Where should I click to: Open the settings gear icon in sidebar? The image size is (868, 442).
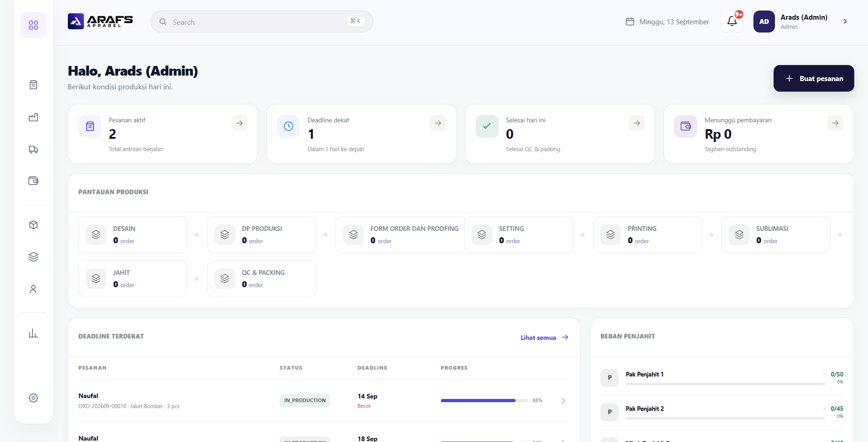tap(33, 398)
